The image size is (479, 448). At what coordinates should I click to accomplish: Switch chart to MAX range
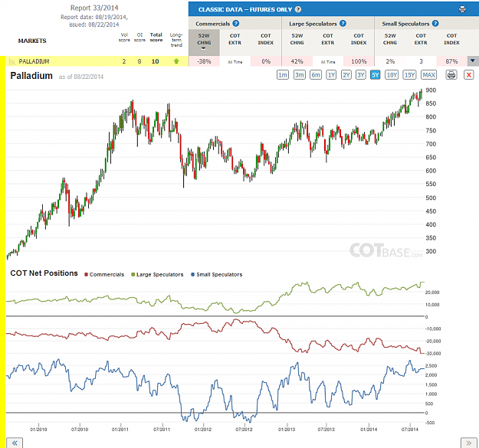coord(429,75)
